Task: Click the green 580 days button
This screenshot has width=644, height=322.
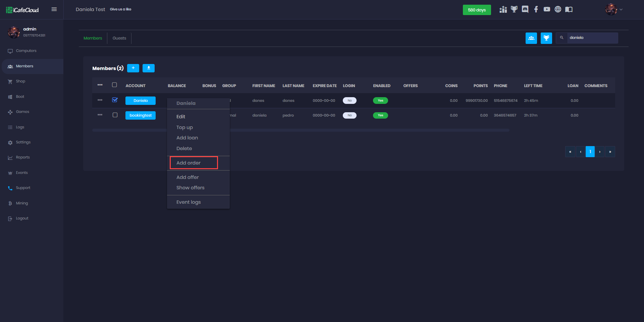Action: (477, 10)
